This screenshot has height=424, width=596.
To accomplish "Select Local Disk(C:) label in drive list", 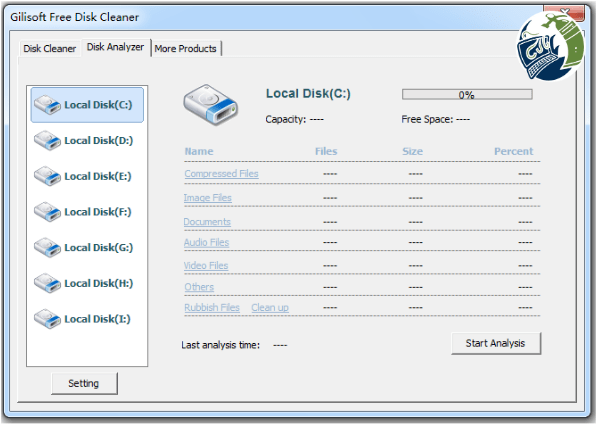I will click(x=98, y=105).
